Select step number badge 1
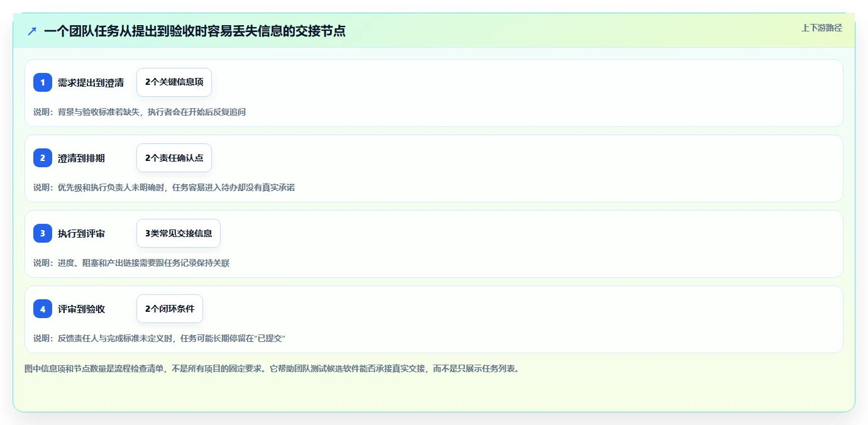This screenshot has width=868, height=425. 43,82
